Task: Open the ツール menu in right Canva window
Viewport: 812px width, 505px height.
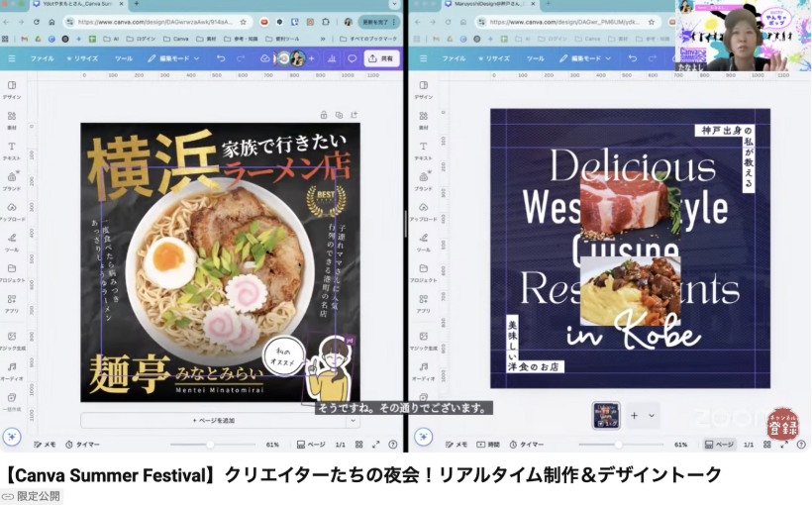Action: pyautogui.click(x=535, y=58)
